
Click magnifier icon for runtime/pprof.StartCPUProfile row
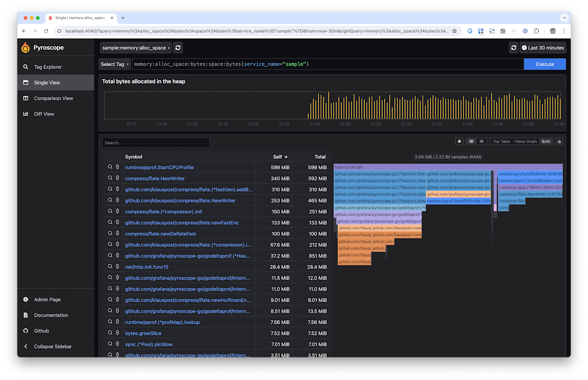point(110,167)
